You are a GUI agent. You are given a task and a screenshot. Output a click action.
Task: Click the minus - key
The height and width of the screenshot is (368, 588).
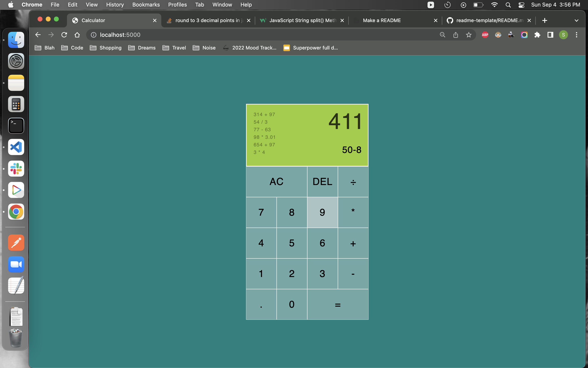[x=353, y=274]
